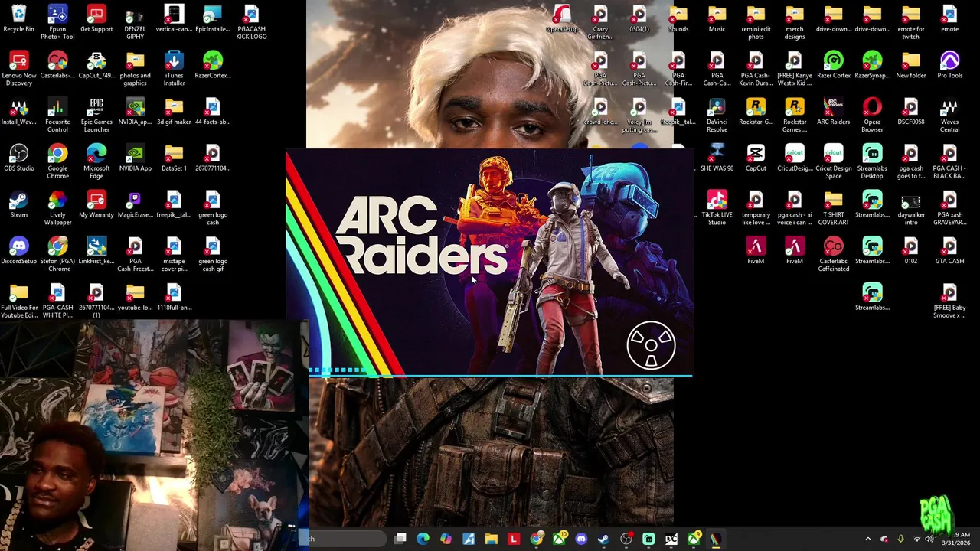
Task: Open the New folder icon
Action: 911,65
